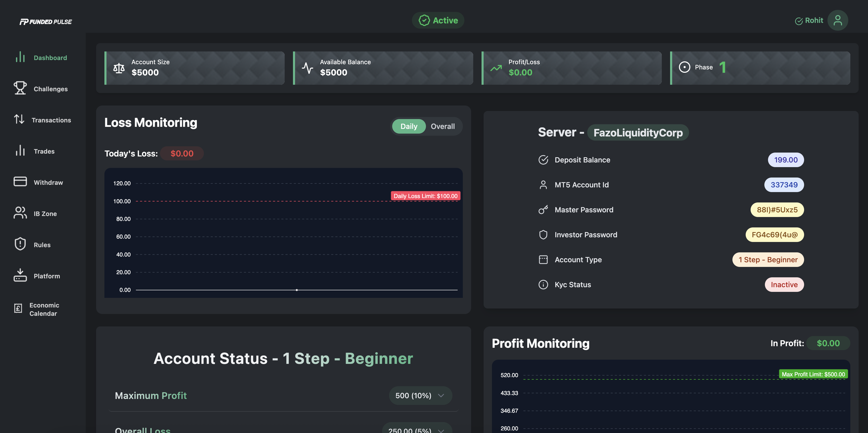Click the Daily Loss Limit chart label
Image resolution: width=868 pixels, height=433 pixels.
coord(425,196)
